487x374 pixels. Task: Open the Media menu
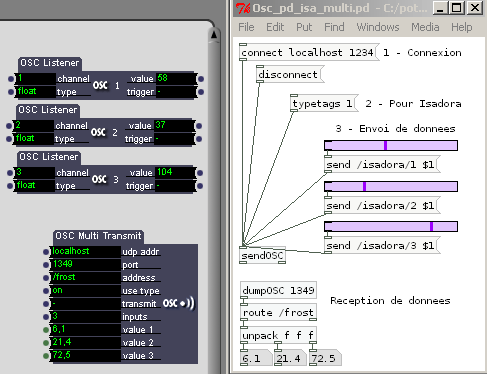(425, 27)
